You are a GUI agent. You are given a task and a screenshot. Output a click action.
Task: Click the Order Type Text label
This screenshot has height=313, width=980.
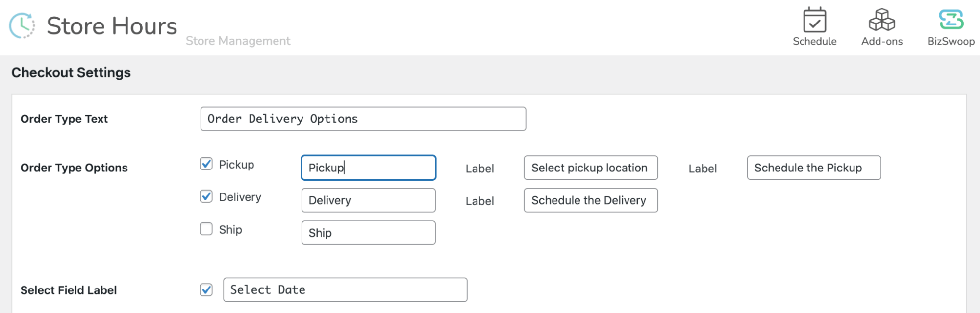pyautogui.click(x=64, y=119)
